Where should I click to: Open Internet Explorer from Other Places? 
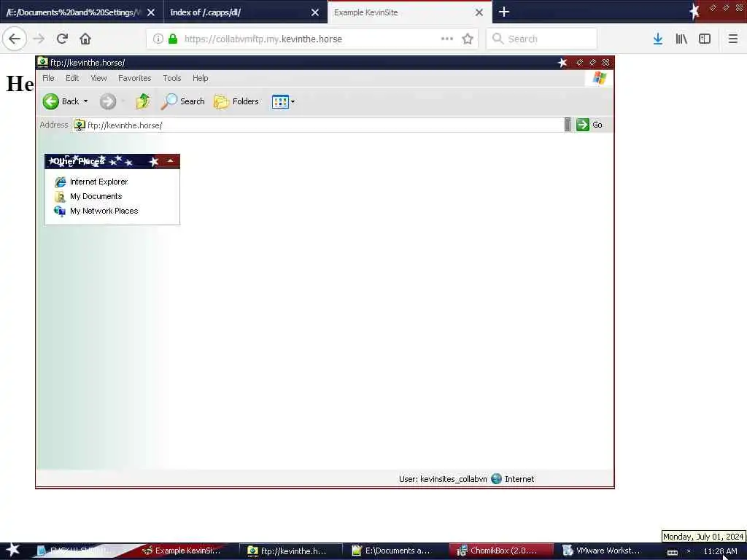[x=98, y=182]
